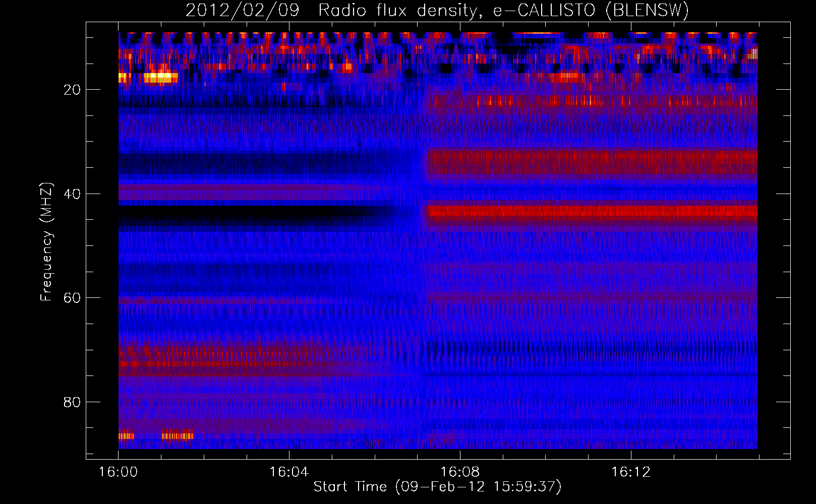Click the bright yellow burst near 18 MHz

pyautogui.click(x=161, y=78)
